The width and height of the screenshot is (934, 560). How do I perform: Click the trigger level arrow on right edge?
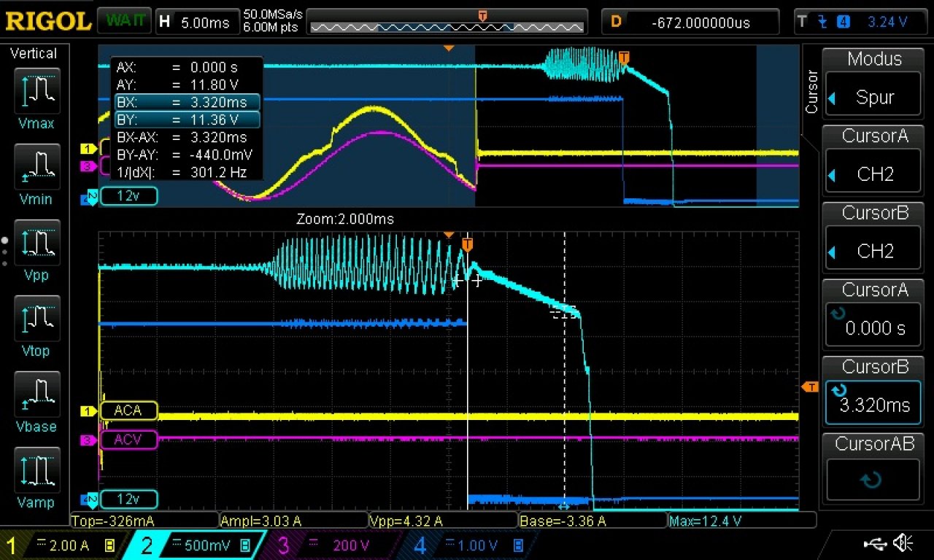[x=810, y=386]
